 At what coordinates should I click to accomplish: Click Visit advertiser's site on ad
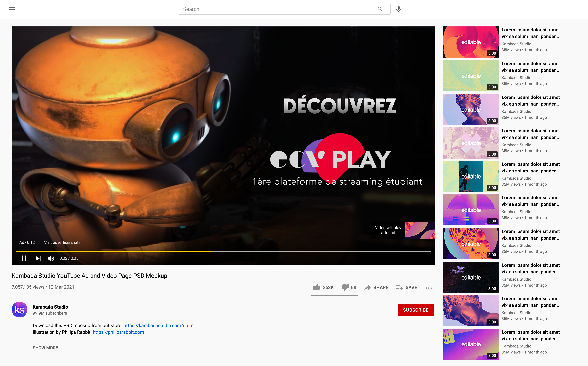(62, 242)
